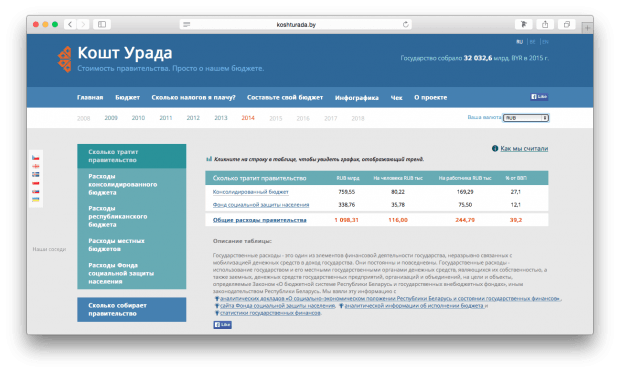Open статистики государственных финансов link
The image size is (620, 373).
point(270,313)
